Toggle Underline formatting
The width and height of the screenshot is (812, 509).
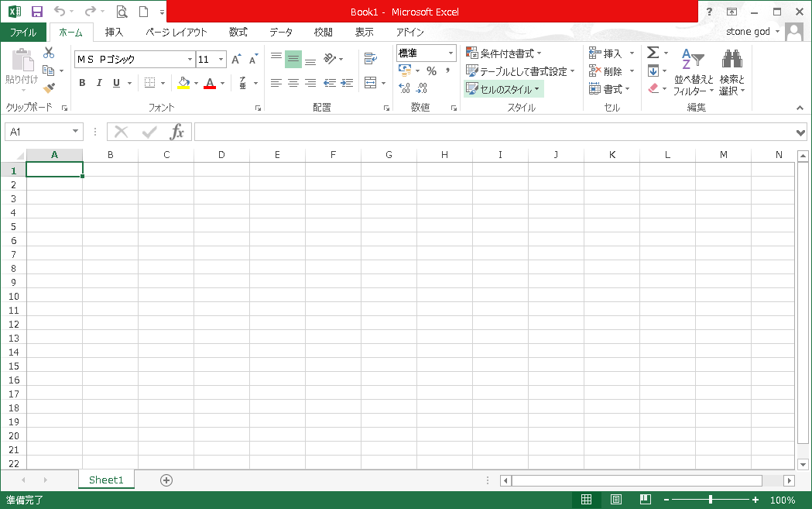click(116, 83)
